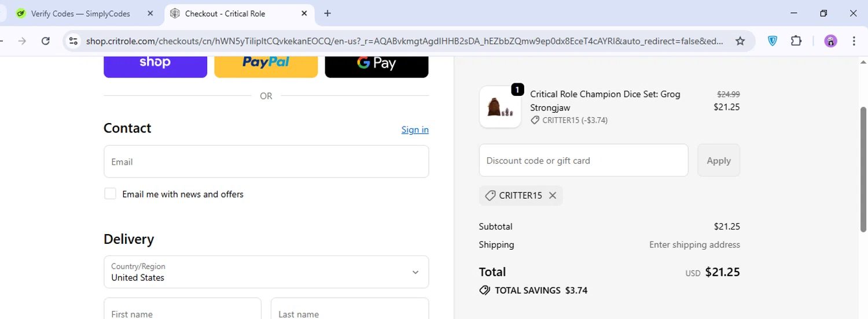Click the browser reload icon
The width and height of the screenshot is (868, 319).
pos(46,41)
